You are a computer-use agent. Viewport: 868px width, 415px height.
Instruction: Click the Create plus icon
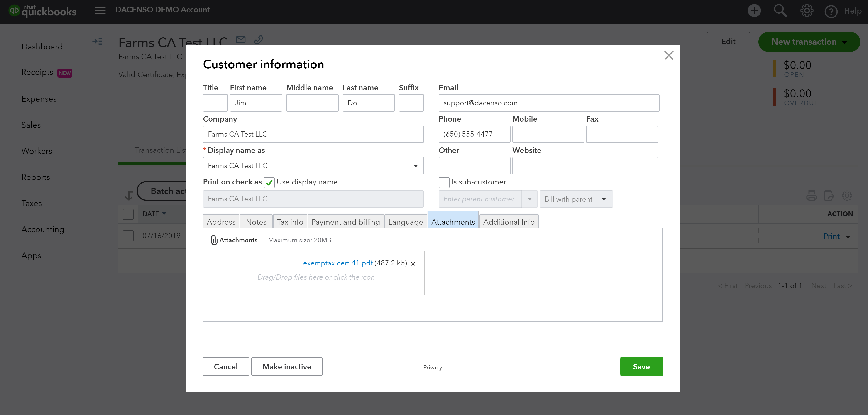point(754,11)
